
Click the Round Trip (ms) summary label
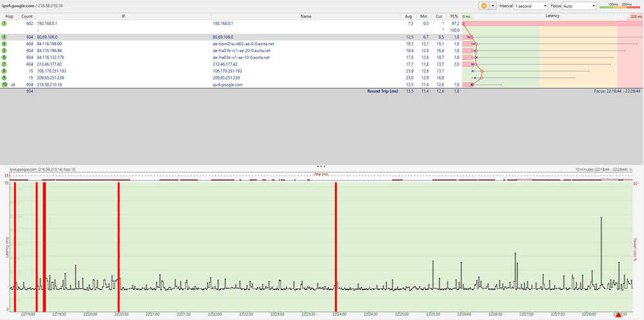383,91
